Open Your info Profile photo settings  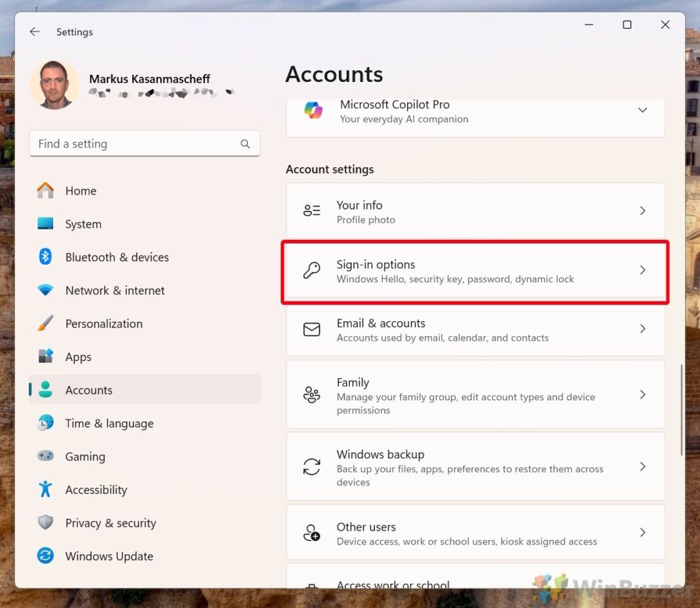[x=475, y=211]
